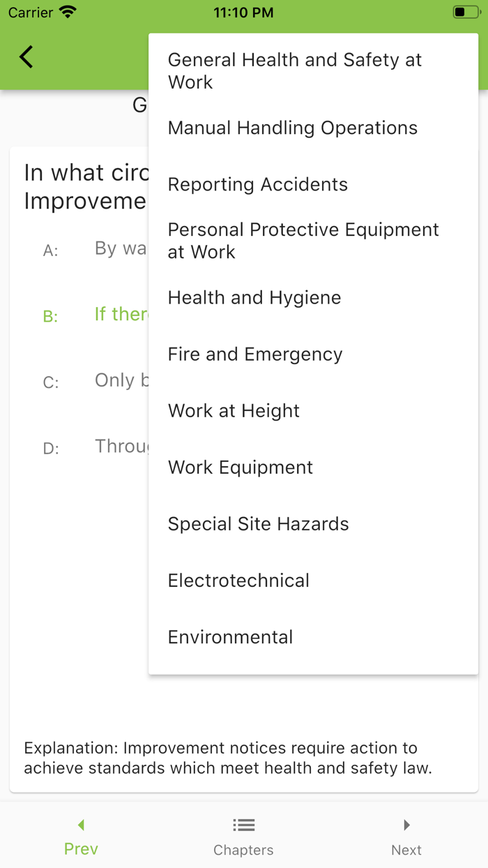Tap the Next arrow icon

(x=406, y=824)
